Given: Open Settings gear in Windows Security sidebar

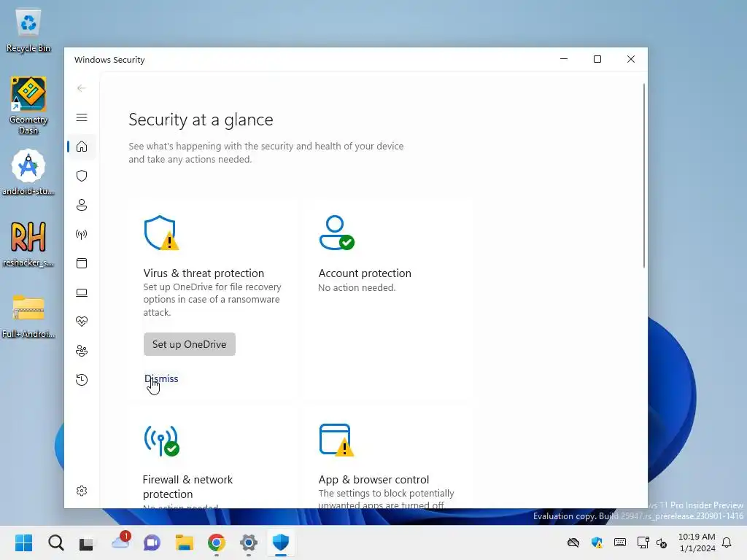Looking at the screenshot, I should [x=82, y=491].
